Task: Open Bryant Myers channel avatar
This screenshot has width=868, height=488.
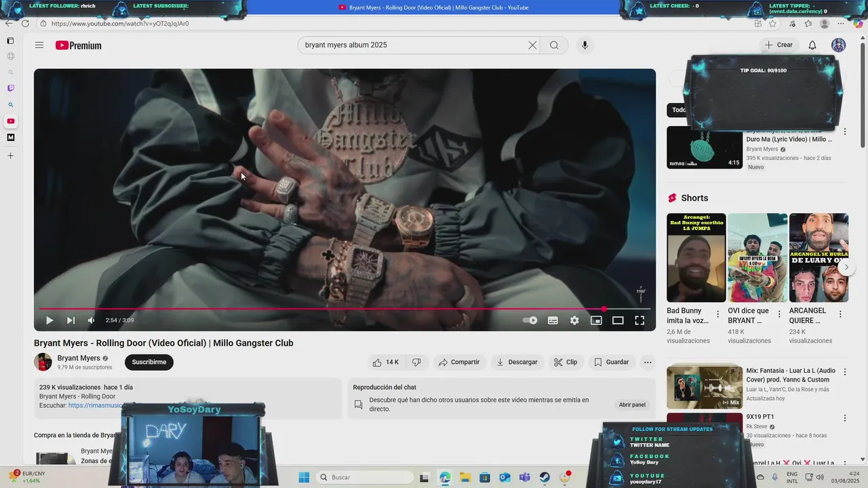Action: click(x=43, y=362)
